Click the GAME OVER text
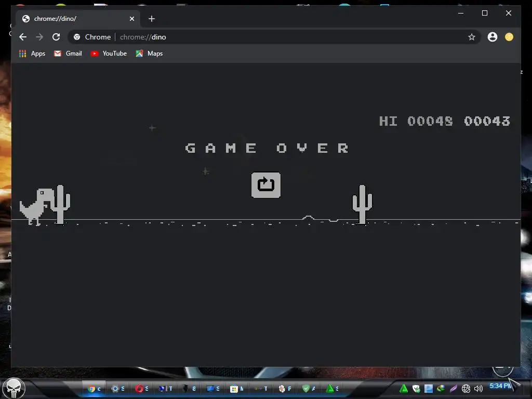The width and height of the screenshot is (532, 399). click(x=267, y=148)
